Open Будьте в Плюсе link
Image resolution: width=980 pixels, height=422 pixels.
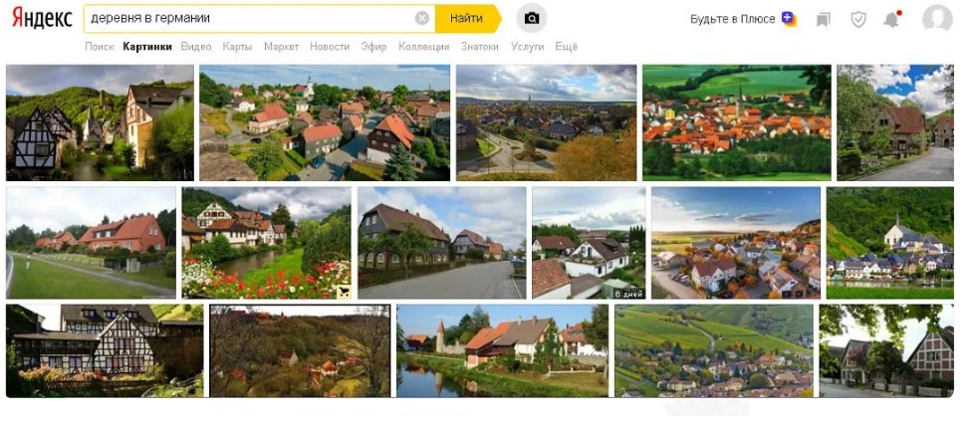click(733, 19)
